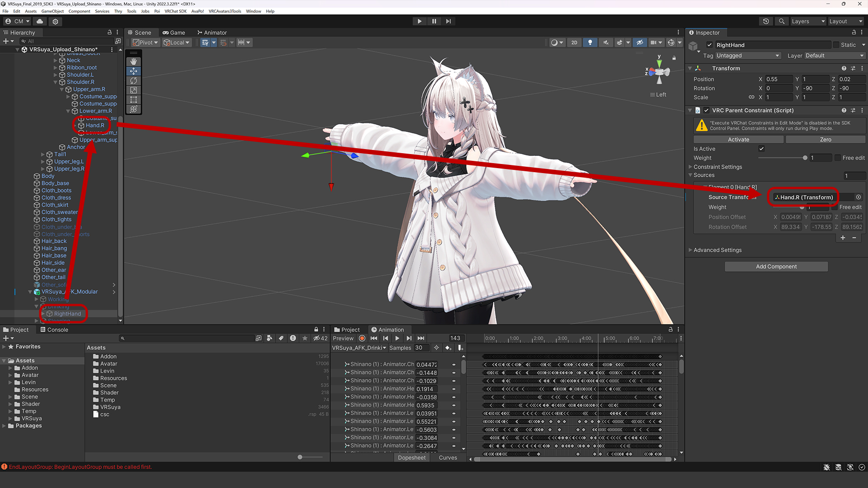
Task: Go to first keyframe of the animation
Action: tap(374, 338)
